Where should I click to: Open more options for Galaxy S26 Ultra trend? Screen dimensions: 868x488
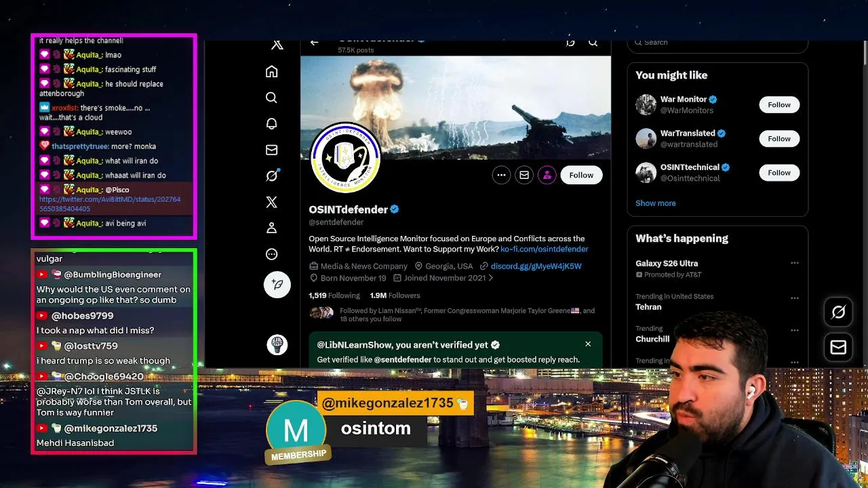(794, 263)
